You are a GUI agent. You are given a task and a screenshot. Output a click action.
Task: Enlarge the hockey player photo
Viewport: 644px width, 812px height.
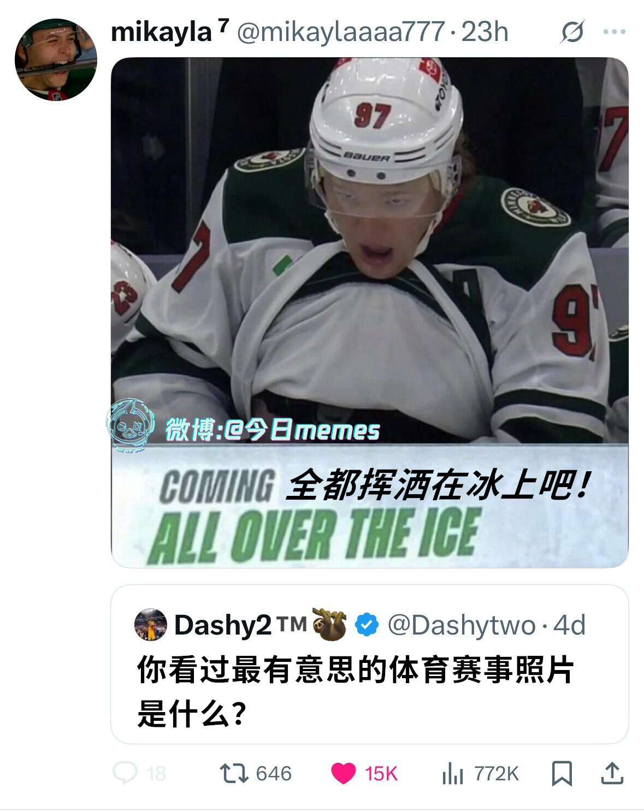tap(369, 312)
